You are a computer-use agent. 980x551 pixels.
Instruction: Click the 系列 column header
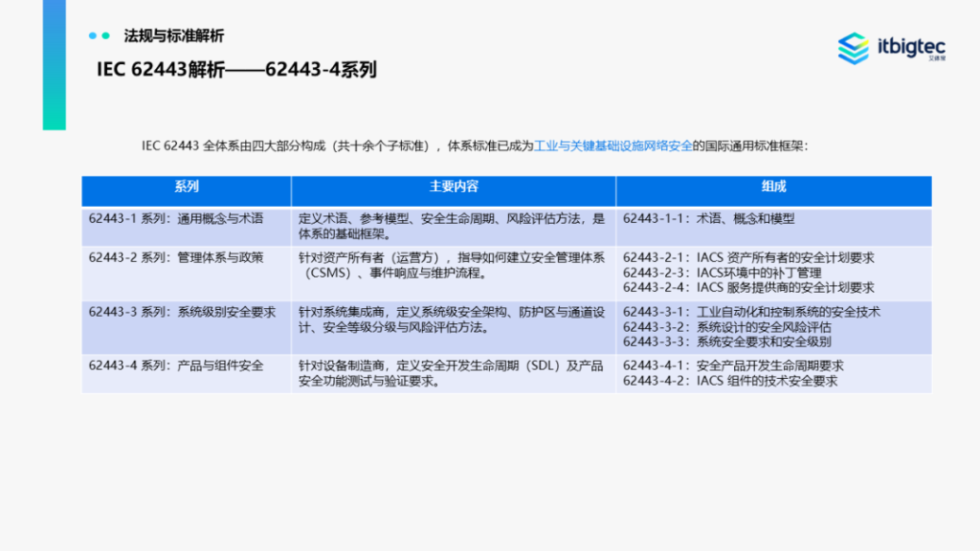pos(187,187)
